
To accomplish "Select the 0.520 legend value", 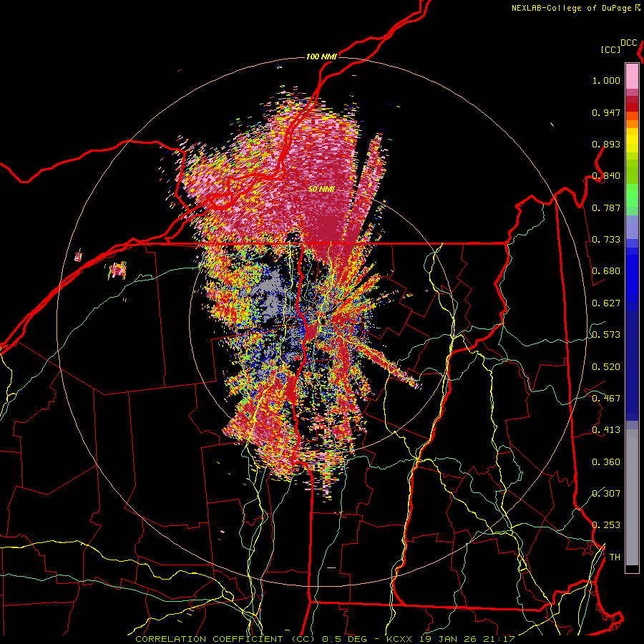I will [x=606, y=367].
